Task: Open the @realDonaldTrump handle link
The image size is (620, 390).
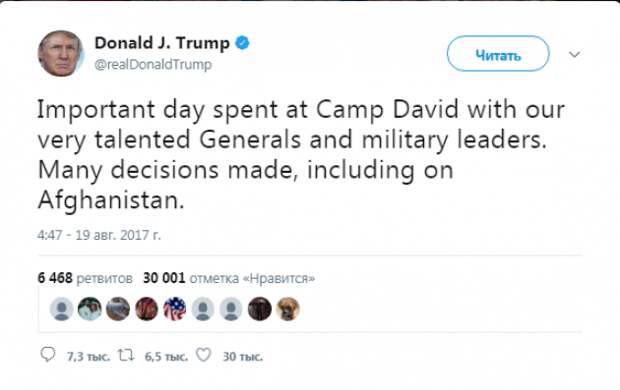Action: coord(153,64)
